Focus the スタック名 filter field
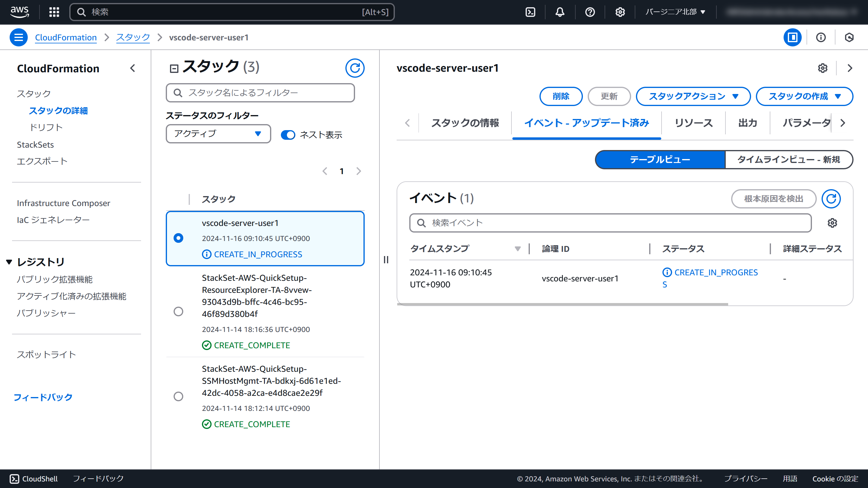868x488 pixels. point(260,92)
